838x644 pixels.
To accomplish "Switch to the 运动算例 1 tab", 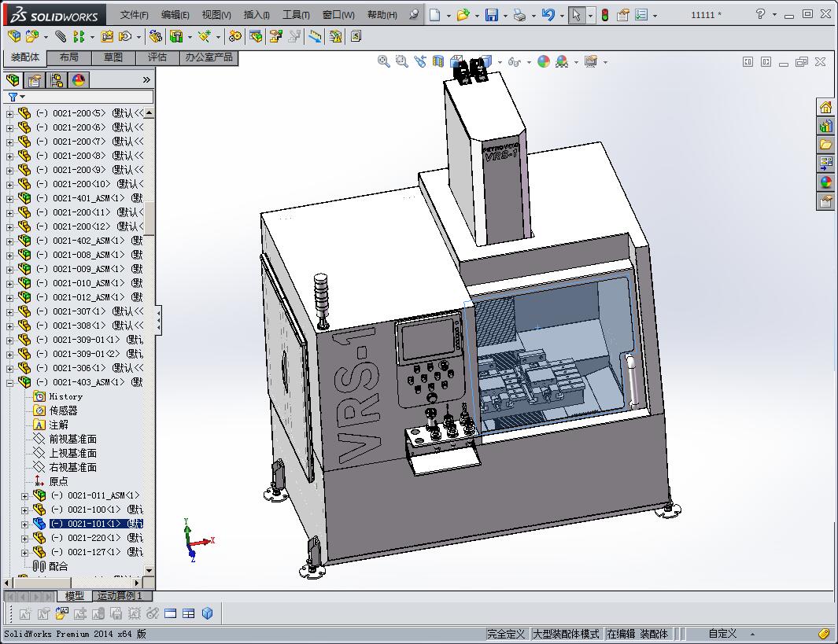I will [x=120, y=596].
